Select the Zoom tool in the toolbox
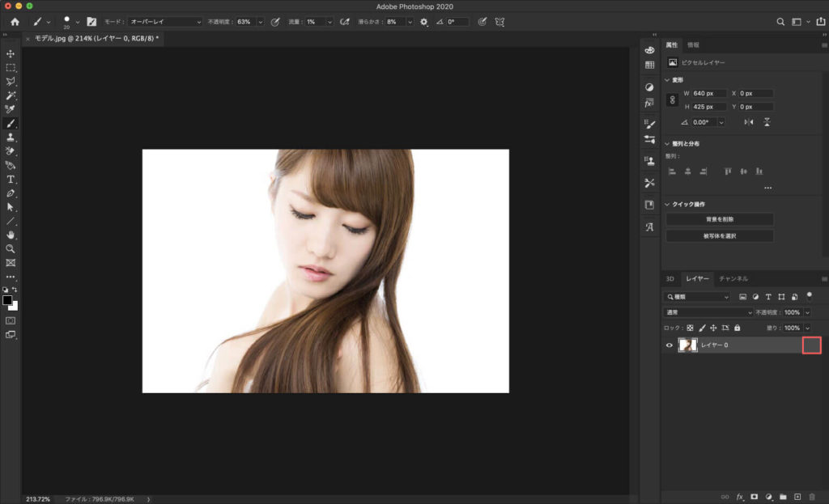 click(x=11, y=249)
